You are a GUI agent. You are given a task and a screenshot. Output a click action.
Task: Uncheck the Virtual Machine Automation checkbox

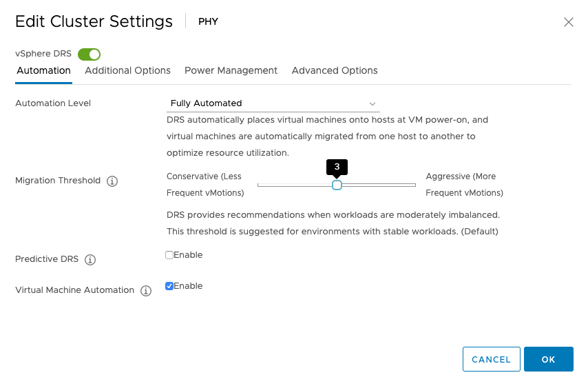169,286
